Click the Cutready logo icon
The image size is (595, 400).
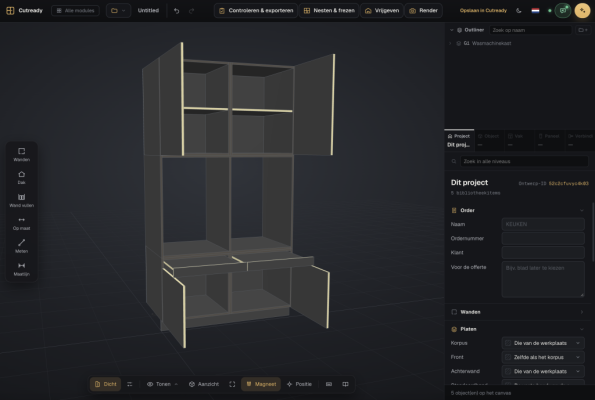pos(10,11)
